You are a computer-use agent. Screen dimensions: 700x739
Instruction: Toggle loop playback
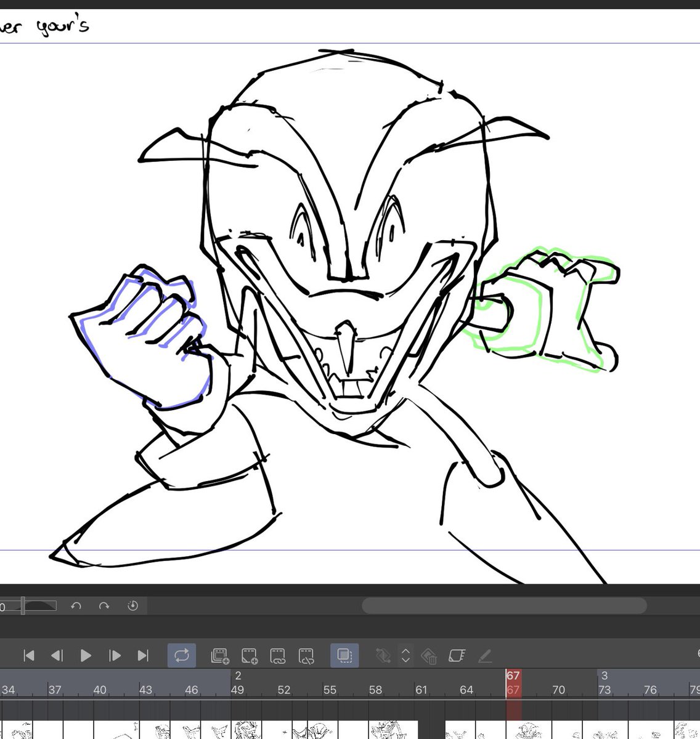click(x=182, y=656)
